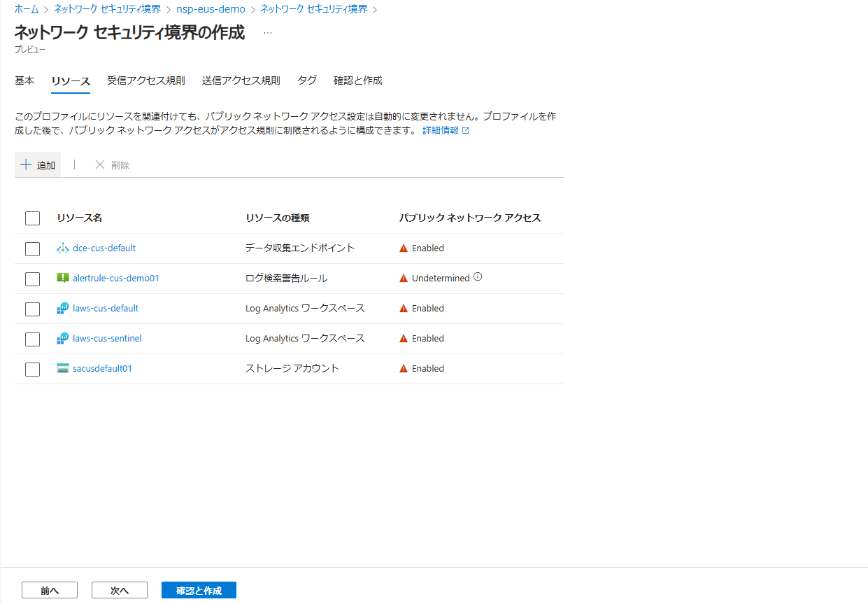
Task: Click the plus icon of 追加
Action: click(26, 164)
